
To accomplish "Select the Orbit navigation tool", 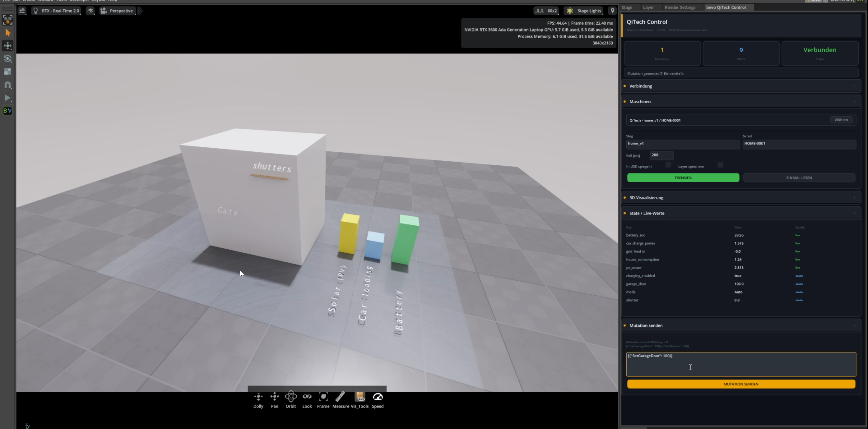I will [290, 400].
